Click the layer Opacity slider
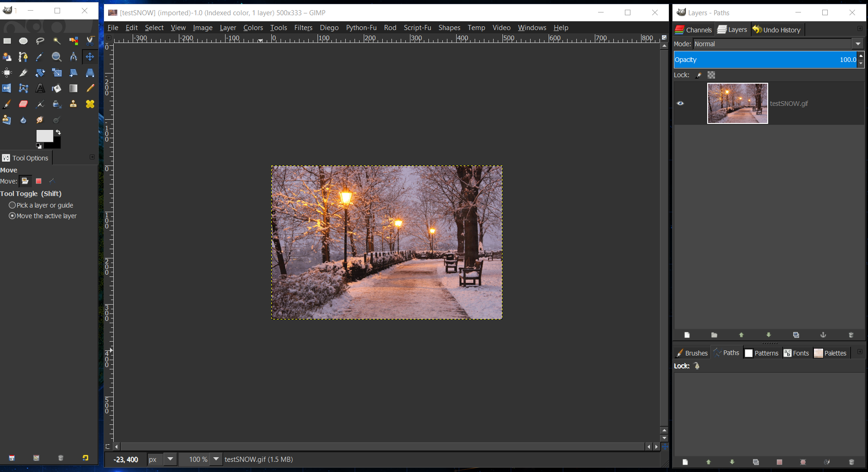Screen dimensions: 868x472 pyautogui.click(x=765, y=60)
